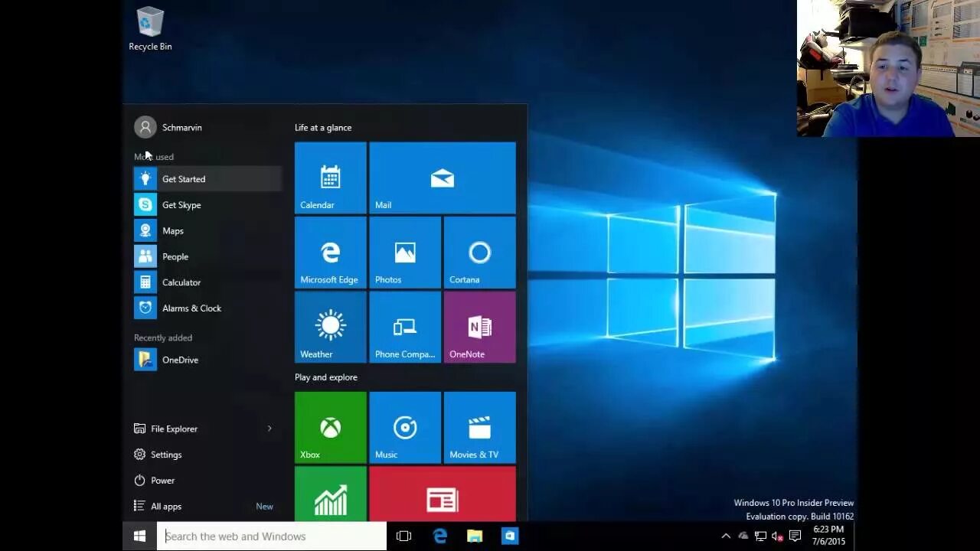Open the Action Center notifications icon
The height and width of the screenshot is (551, 980).
click(x=795, y=536)
